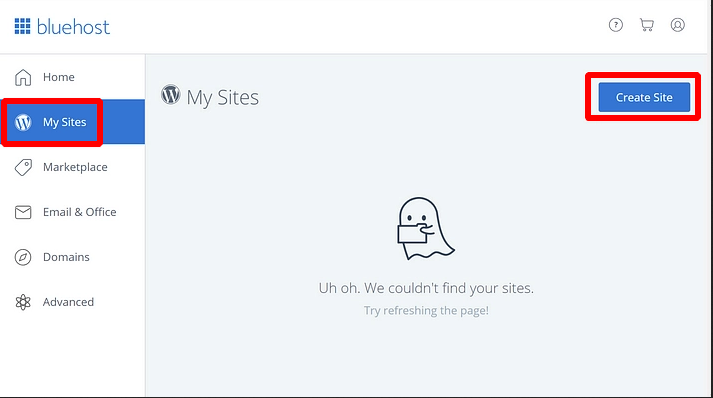Click the WordPress icon beside My Sites menu

coord(23,122)
